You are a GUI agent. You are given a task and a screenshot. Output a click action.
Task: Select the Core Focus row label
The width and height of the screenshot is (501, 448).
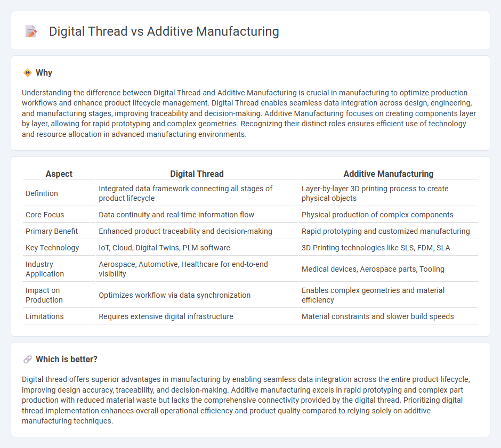(x=45, y=215)
